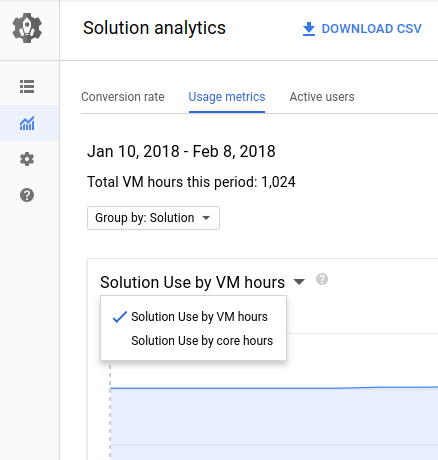Screen dimensions: 438x460
Task: Click blue checkmark beside VM hours option
Action: pos(120,317)
